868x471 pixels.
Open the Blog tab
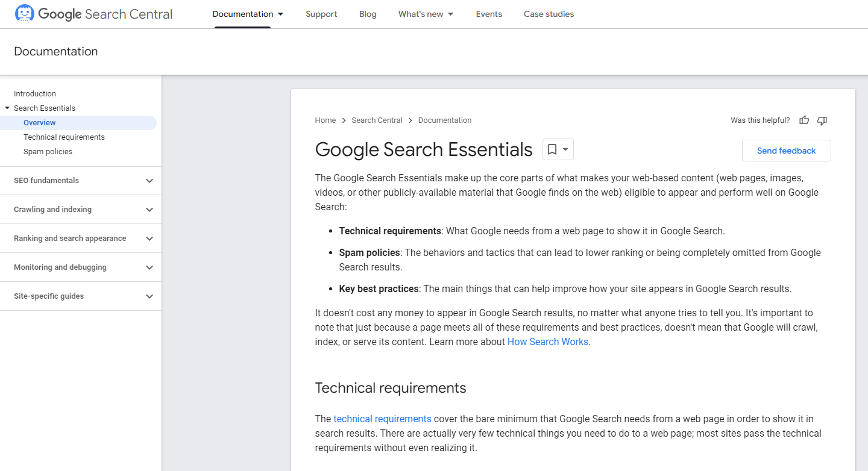click(x=368, y=14)
